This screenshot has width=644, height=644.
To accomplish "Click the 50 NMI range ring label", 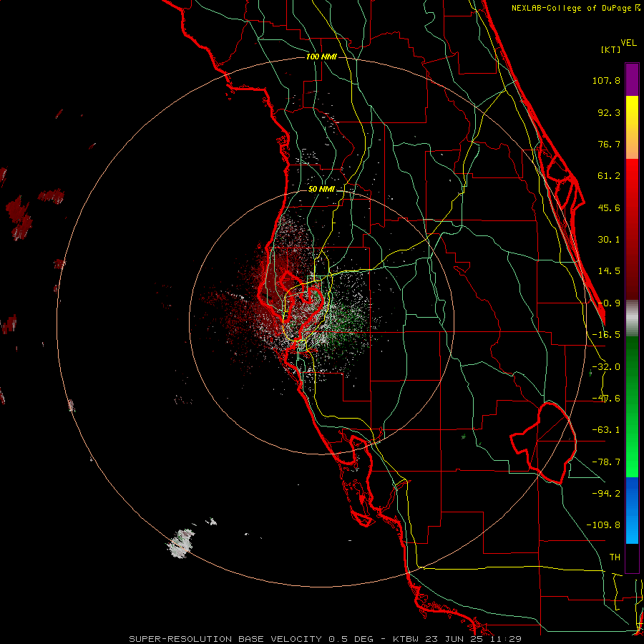I will pyautogui.click(x=321, y=190).
